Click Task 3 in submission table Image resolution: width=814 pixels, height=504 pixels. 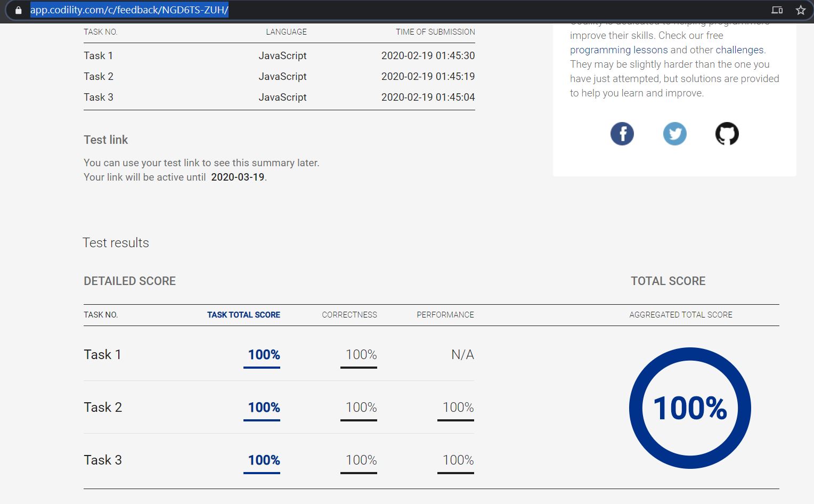tap(99, 97)
